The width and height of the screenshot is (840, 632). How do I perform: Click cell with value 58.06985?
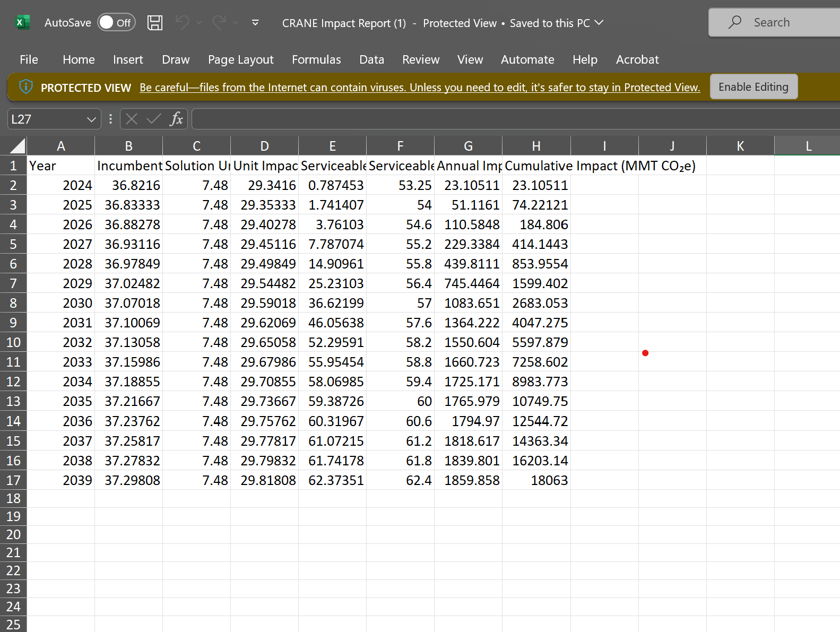click(x=333, y=382)
